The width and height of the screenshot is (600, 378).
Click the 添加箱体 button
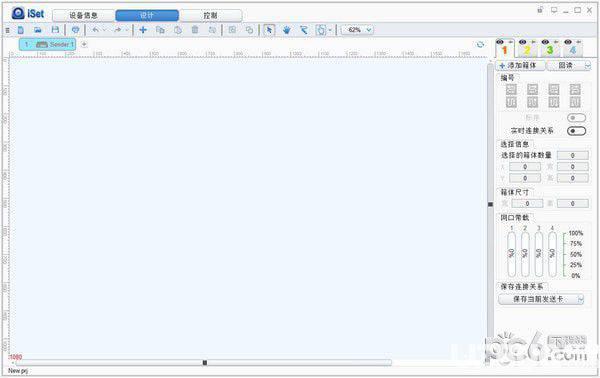[x=520, y=66]
